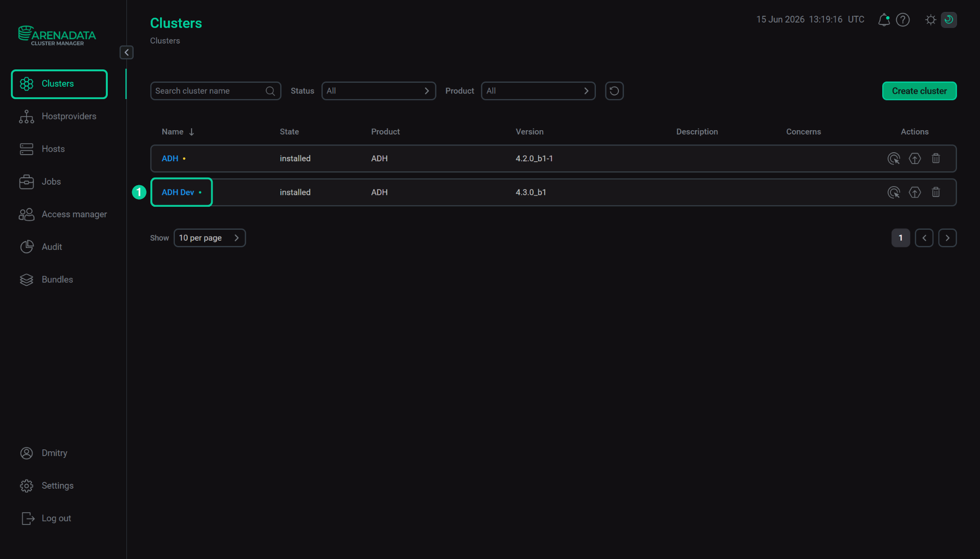Focus the Search cluster name field
Screen dimensions: 980x559
(215, 91)
